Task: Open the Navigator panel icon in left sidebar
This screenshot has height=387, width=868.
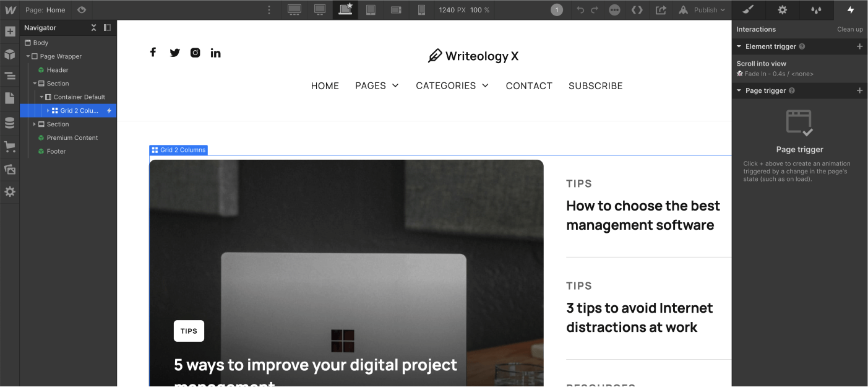Action: [x=10, y=76]
